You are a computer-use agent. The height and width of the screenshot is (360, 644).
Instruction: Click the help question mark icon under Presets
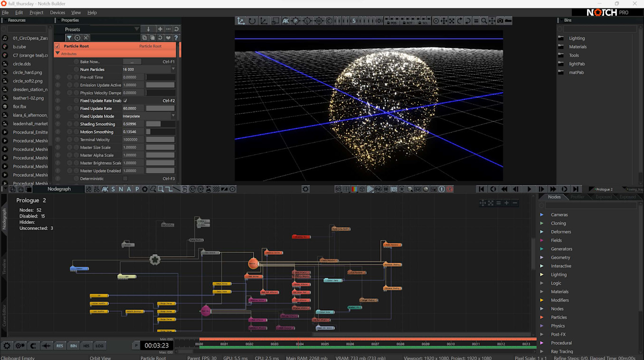click(x=176, y=38)
